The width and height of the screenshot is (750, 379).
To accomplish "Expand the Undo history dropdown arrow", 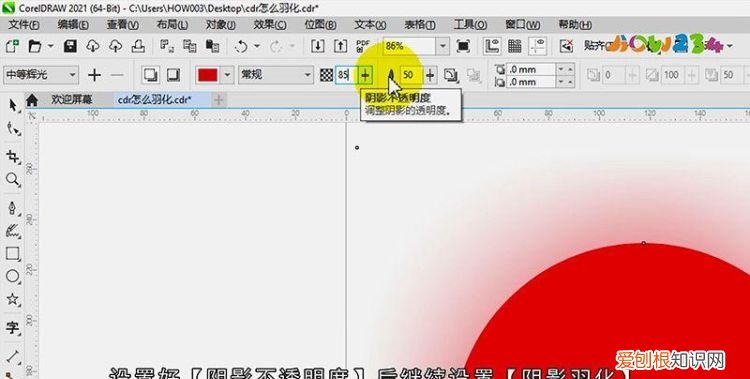I will [257, 46].
